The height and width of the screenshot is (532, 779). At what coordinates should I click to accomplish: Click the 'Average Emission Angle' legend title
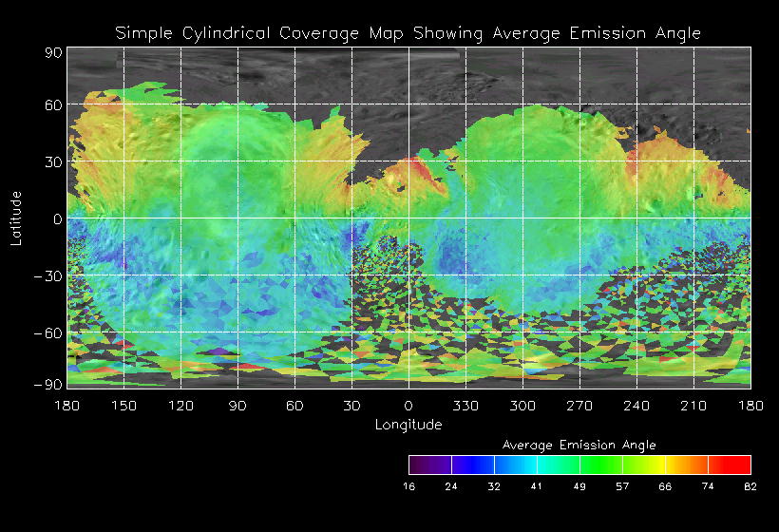[579, 445]
